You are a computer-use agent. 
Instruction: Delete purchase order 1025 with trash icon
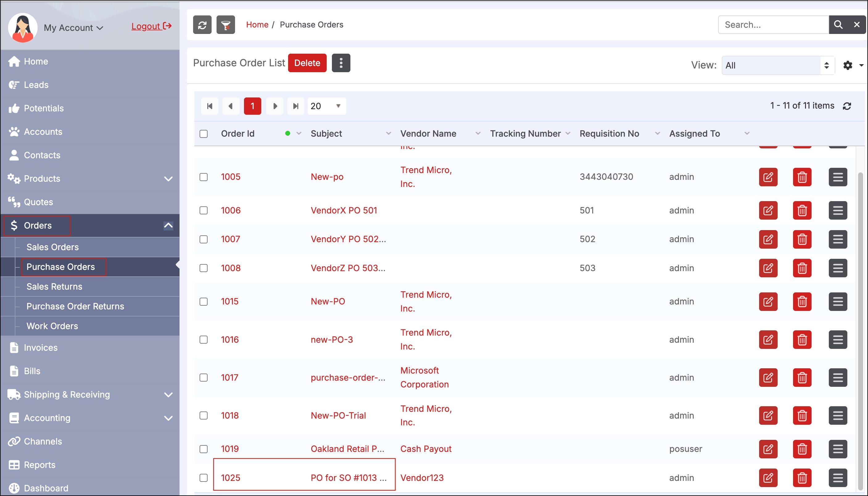(802, 477)
